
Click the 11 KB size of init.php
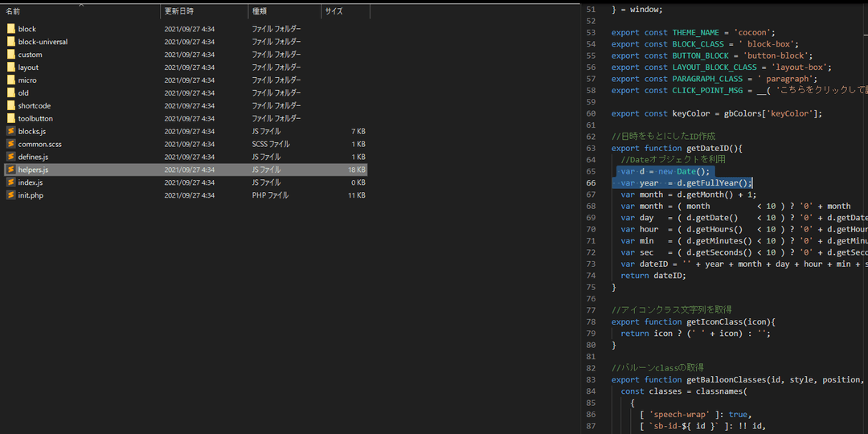(x=357, y=194)
